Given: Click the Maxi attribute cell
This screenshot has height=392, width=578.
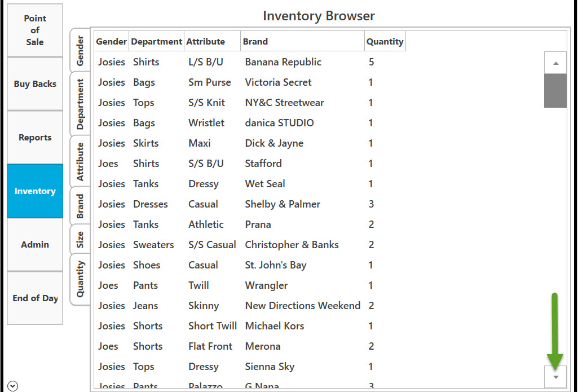Looking at the screenshot, I should (x=200, y=143).
